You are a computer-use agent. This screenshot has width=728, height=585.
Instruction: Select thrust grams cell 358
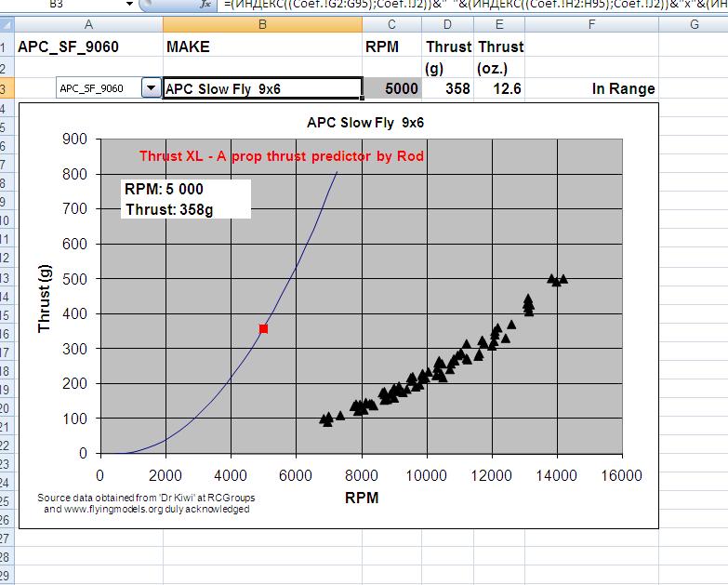[447, 88]
